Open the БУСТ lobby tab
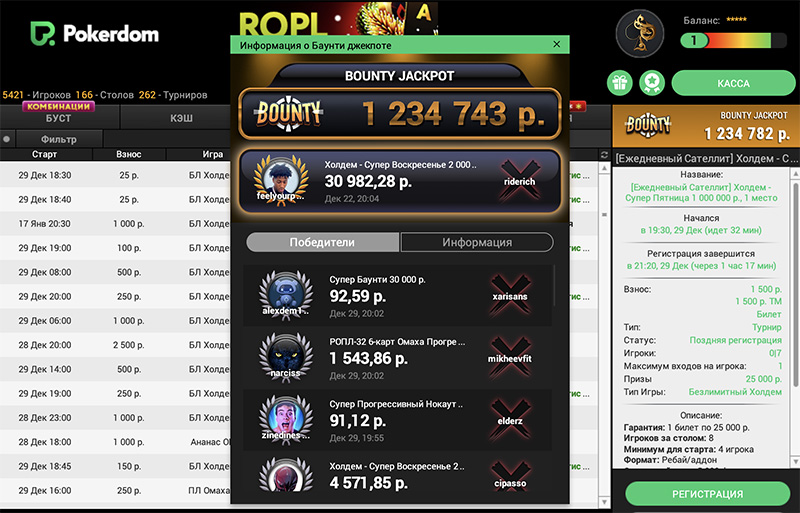Screen dimensions: 800x513 pyautogui.click(x=59, y=118)
